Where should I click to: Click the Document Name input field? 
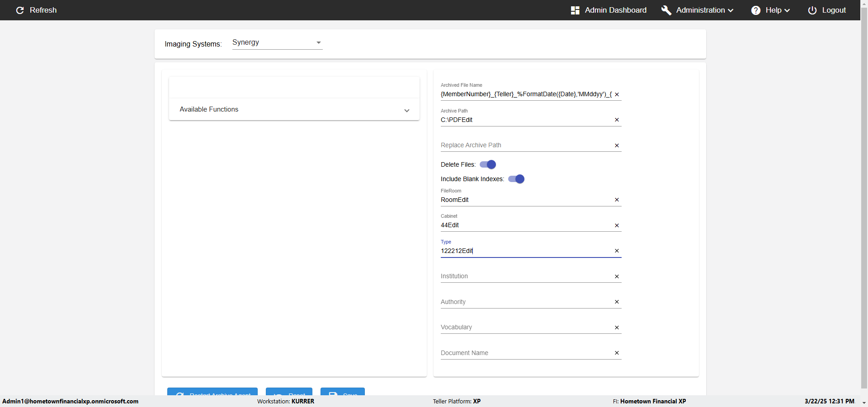tap(524, 353)
